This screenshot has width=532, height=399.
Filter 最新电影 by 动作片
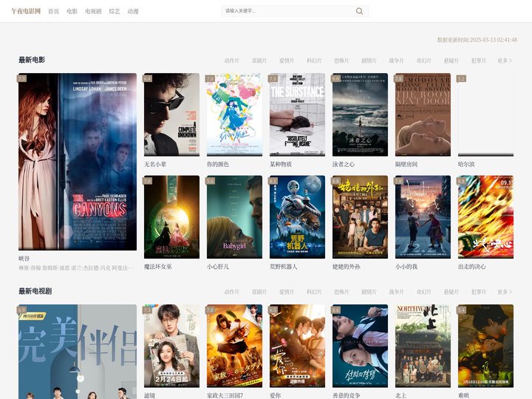click(x=232, y=61)
